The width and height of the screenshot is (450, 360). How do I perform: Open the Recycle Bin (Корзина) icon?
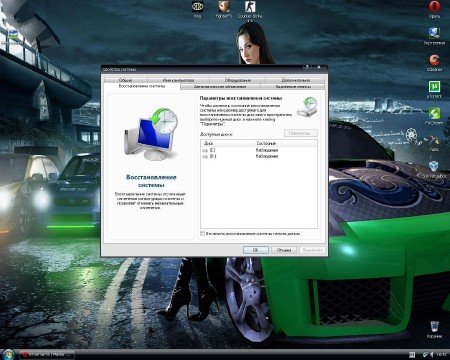tap(434, 329)
